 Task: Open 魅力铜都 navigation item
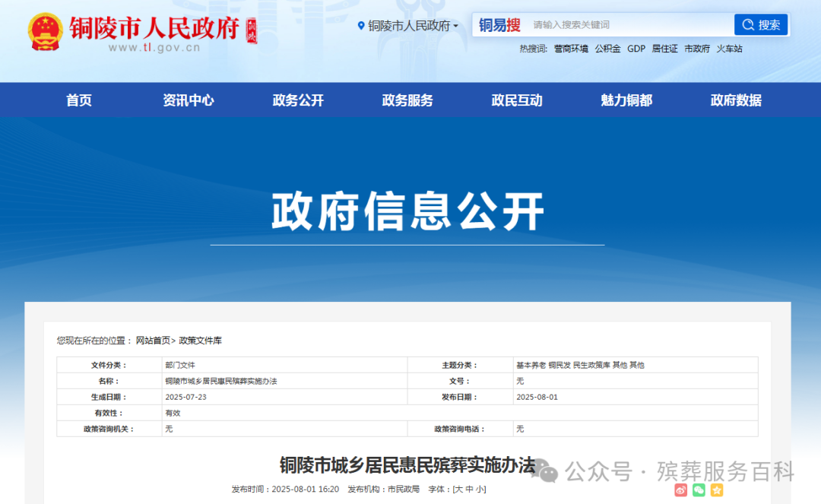[x=626, y=100]
